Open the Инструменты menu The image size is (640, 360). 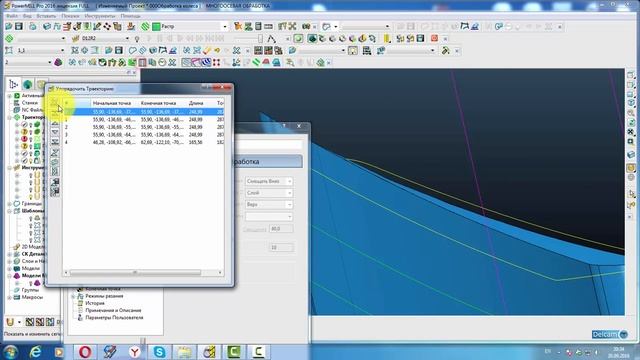tap(100, 16)
